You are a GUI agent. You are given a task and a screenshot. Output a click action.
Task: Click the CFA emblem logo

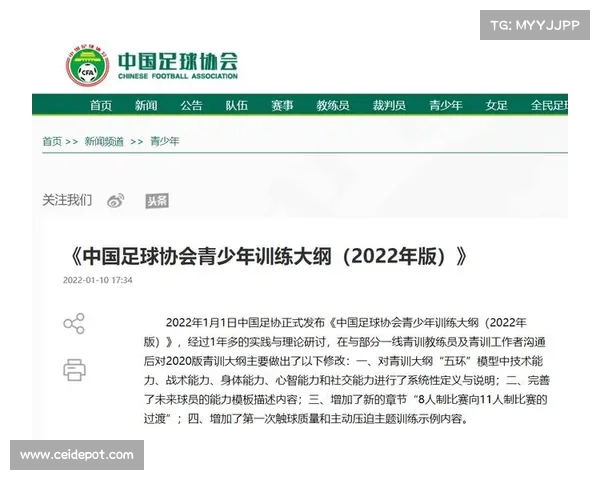[x=87, y=65]
